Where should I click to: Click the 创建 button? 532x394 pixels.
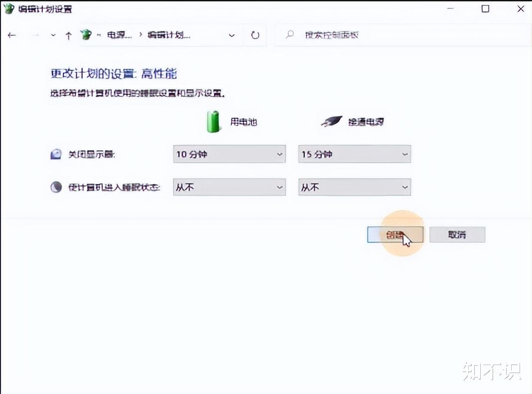(x=396, y=234)
